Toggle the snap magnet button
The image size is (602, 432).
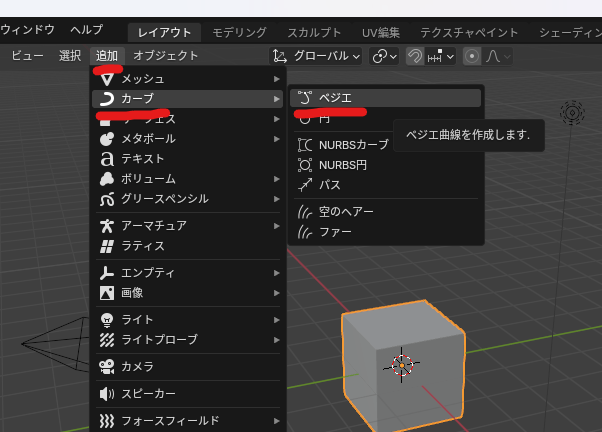(414, 56)
